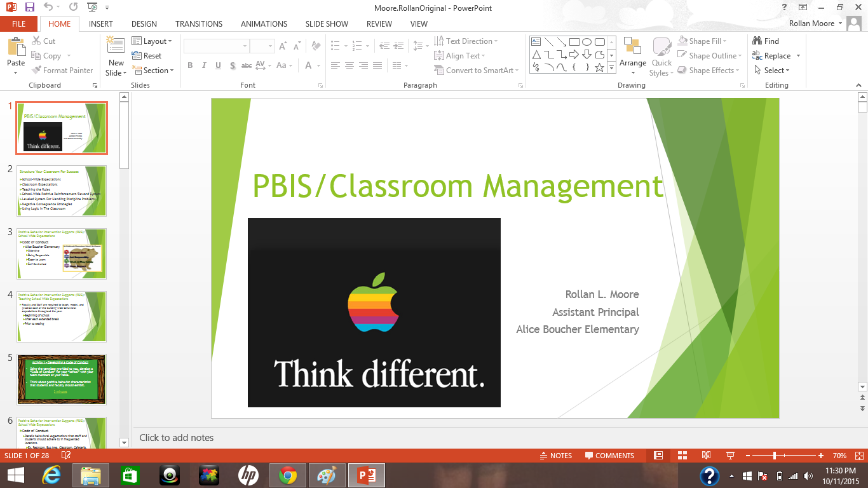
Task: Click the Justify alignment icon
Action: click(x=377, y=65)
